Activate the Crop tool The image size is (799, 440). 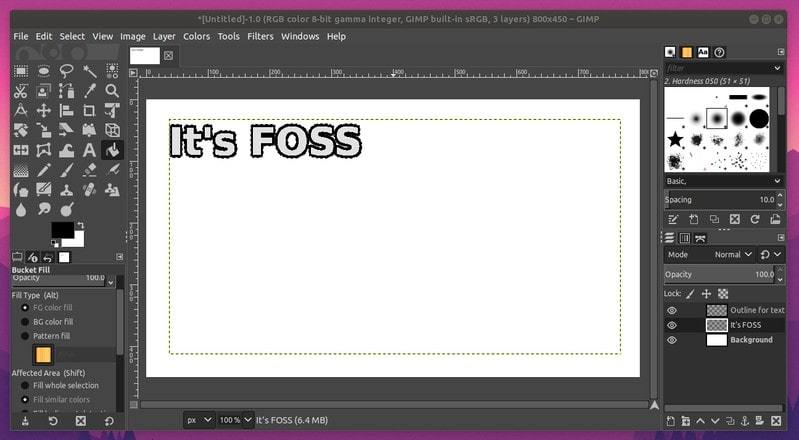[x=89, y=110]
